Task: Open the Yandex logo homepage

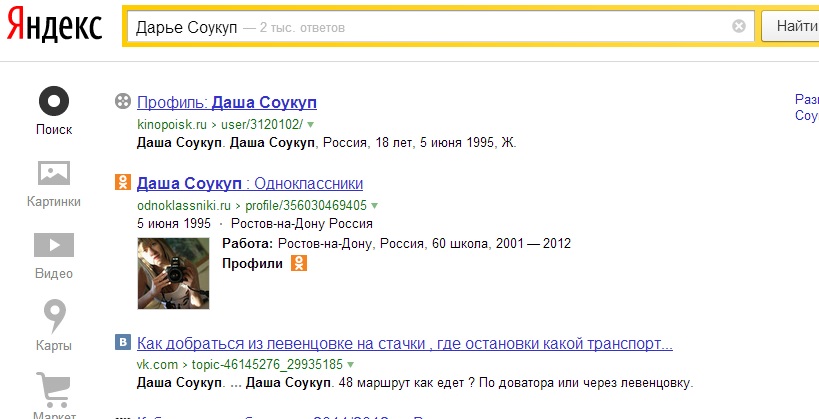Action: click(x=54, y=24)
